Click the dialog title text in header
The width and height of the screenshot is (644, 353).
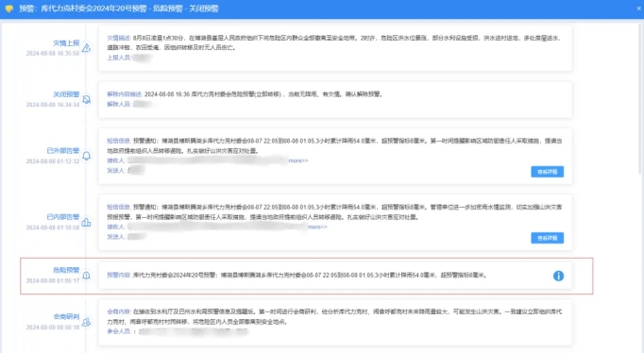click(119, 8)
